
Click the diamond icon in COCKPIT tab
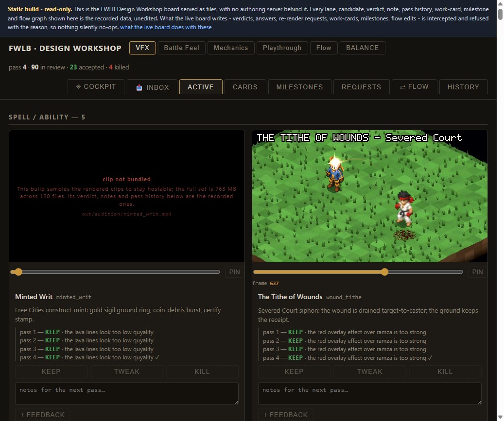(78, 87)
